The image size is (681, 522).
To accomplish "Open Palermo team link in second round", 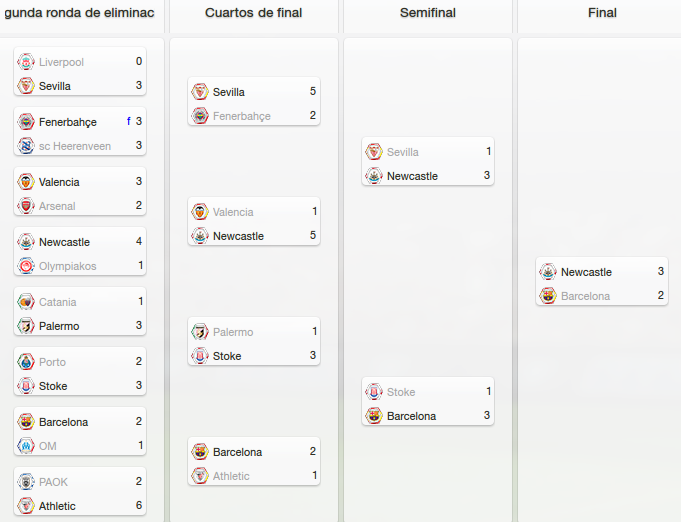I will click(59, 326).
